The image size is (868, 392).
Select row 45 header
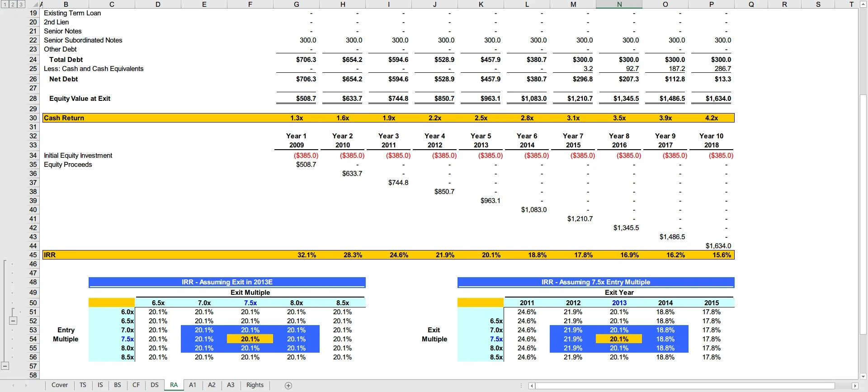tap(33, 255)
